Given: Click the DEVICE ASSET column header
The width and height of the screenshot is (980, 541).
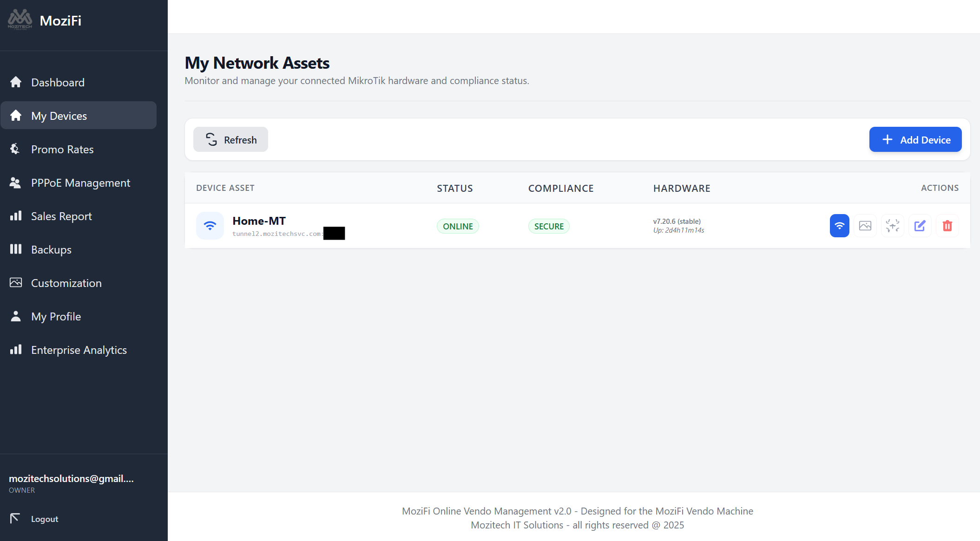Looking at the screenshot, I should (225, 188).
